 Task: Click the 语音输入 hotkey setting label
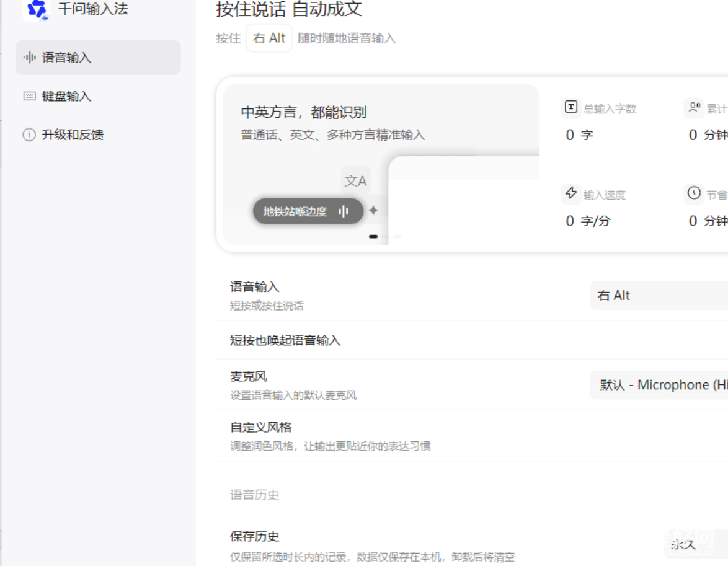pos(254,287)
